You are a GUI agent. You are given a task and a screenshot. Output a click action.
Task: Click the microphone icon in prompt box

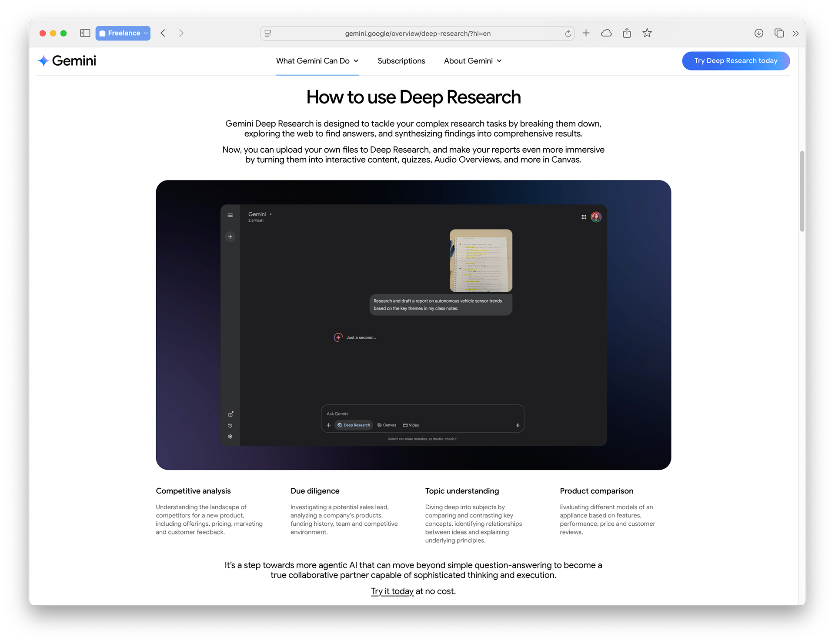(x=518, y=425)
